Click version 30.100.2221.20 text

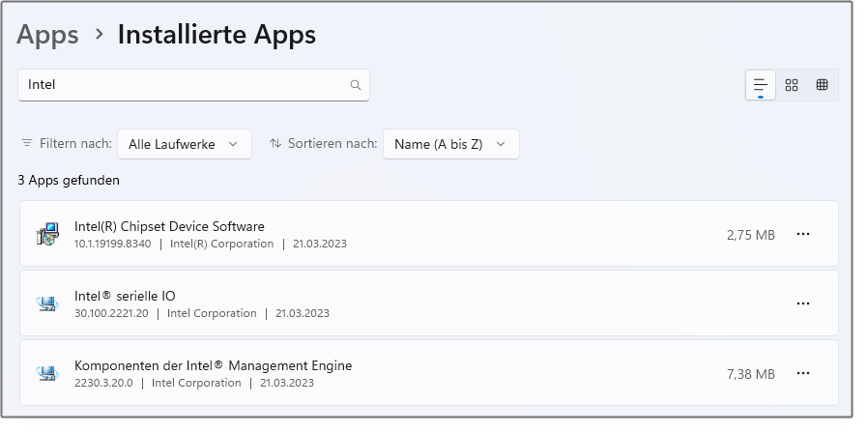coord(111,313)
